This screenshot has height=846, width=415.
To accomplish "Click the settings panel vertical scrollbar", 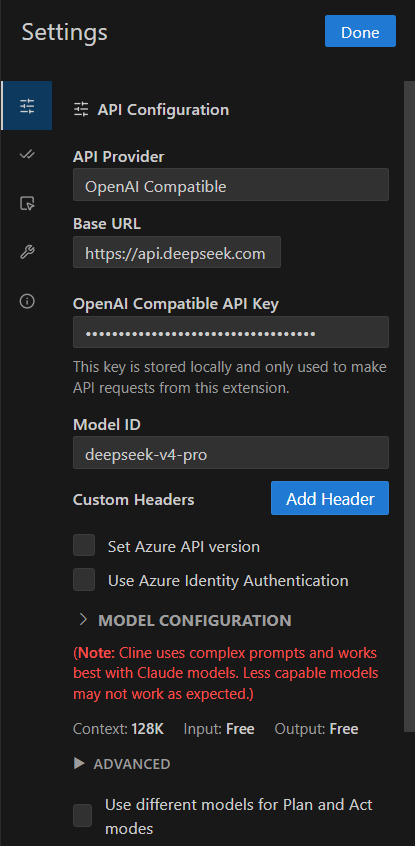I will point(409,406).
